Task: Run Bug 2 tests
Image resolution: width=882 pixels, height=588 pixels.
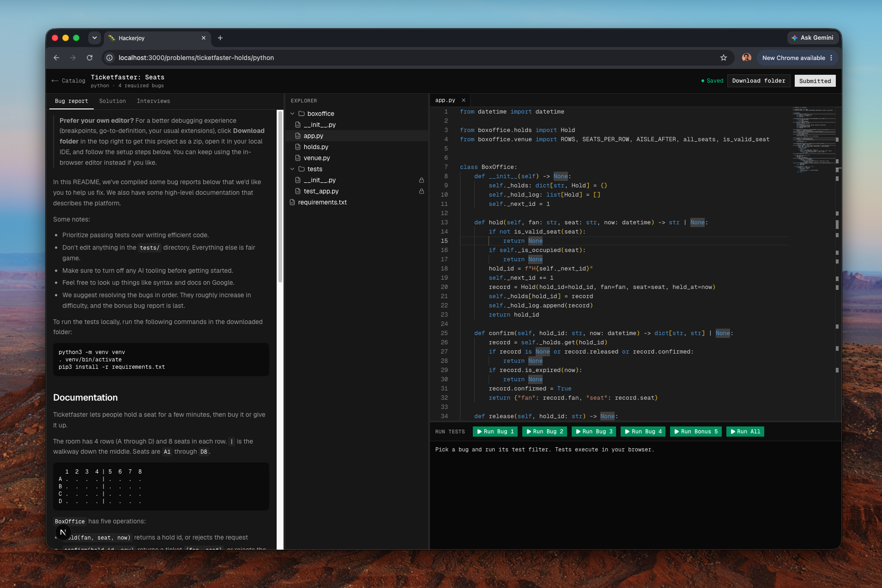Action: [x=545, y=432]
